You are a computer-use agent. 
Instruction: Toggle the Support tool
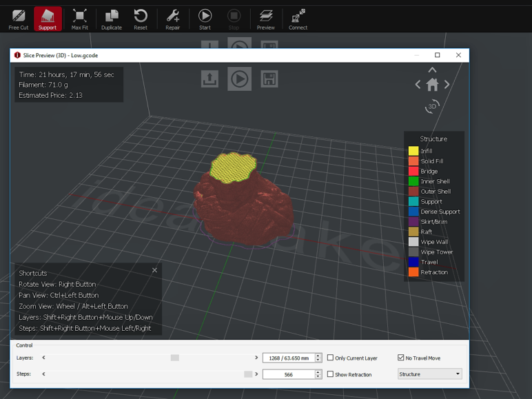point(48,19)
